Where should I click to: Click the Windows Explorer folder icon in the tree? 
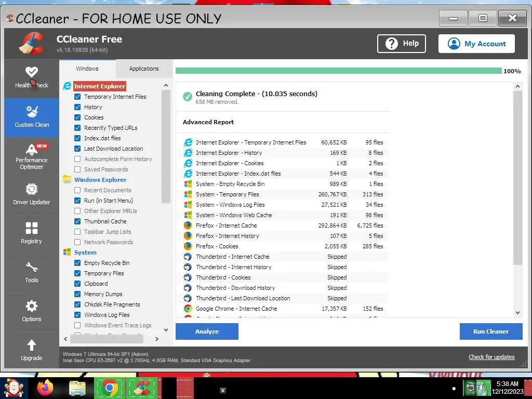click(x=67, y=179)
